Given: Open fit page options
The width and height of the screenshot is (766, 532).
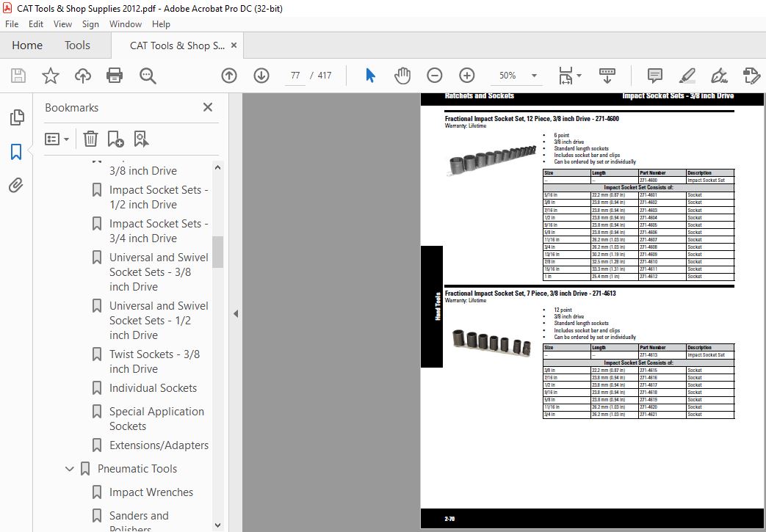Looking at the screenshot, I should (x=570, y=76).
